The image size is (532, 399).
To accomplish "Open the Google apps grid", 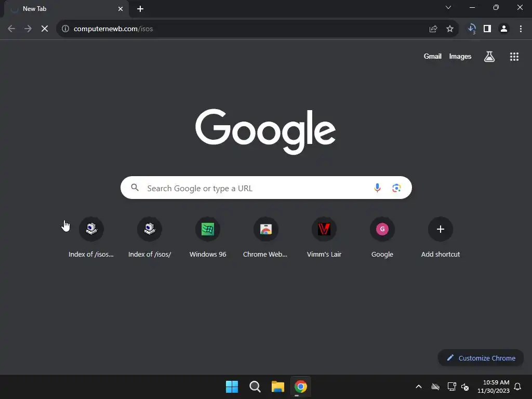I will point(514,57).
